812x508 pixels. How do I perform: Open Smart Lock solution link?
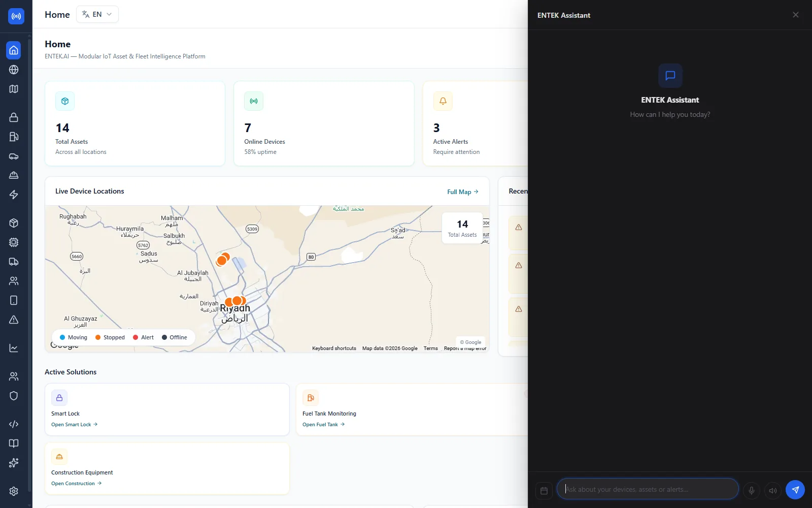74,425
